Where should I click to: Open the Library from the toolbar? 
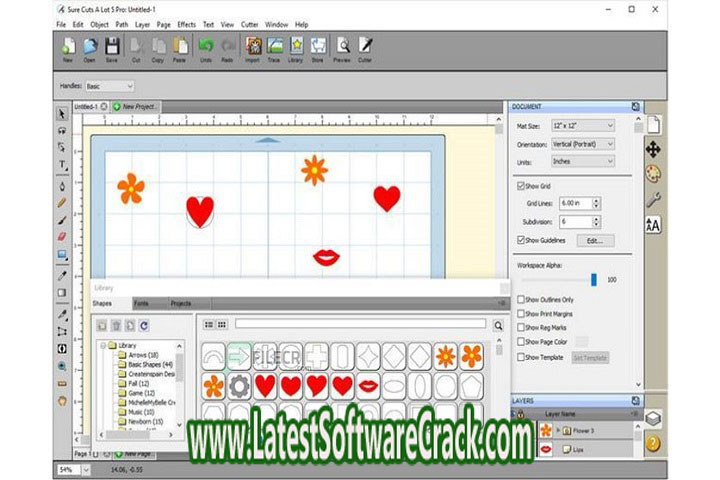pos(296,50)
